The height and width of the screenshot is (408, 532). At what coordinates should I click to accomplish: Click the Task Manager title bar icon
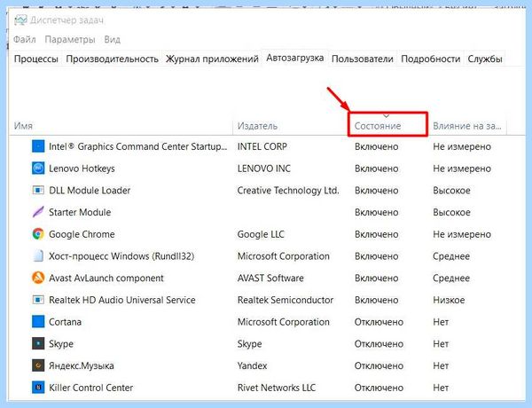(x=20, y=20)
